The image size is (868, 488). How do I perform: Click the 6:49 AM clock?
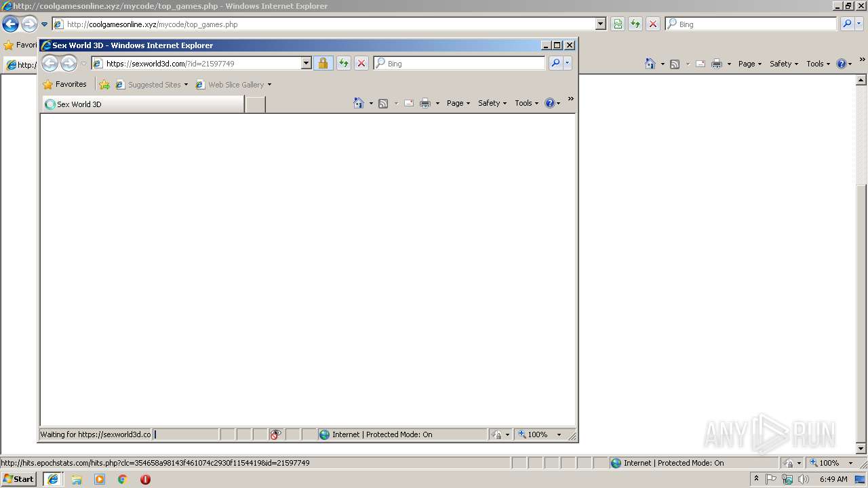[833, 479]
